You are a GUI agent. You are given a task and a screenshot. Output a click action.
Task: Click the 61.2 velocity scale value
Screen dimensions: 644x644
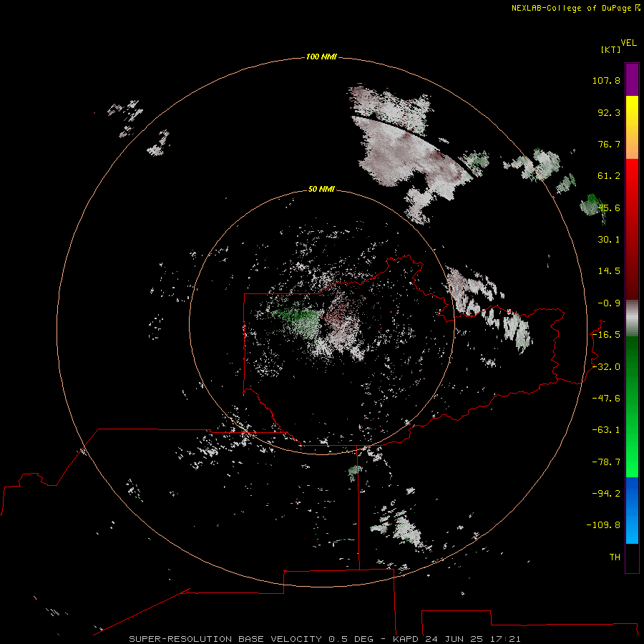609,176
